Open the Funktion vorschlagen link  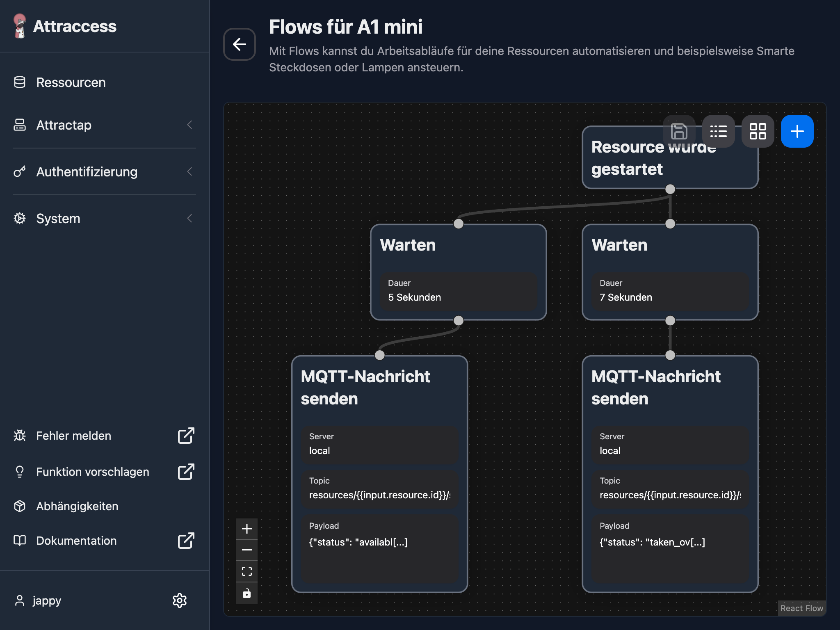coord(105,472)
